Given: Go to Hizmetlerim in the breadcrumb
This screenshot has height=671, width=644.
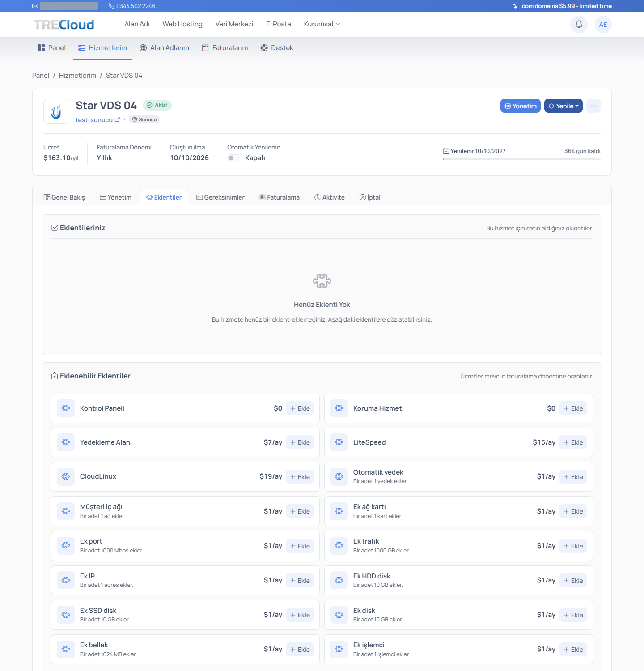Looking at the screenshot, I should pyautogui.click(x=77, y=76).
